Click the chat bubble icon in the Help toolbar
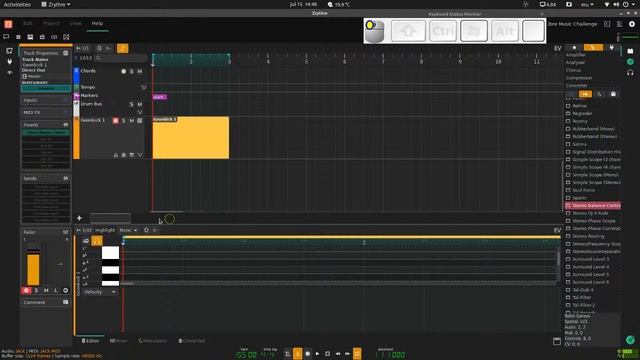The height and width of the screenshot is (360, 640). point(6,37)
